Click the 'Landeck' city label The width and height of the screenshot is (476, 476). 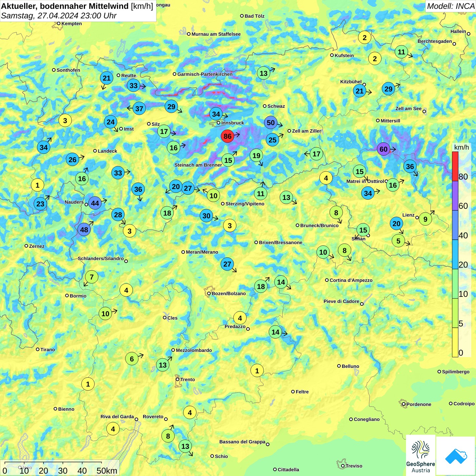coord(107,151)
